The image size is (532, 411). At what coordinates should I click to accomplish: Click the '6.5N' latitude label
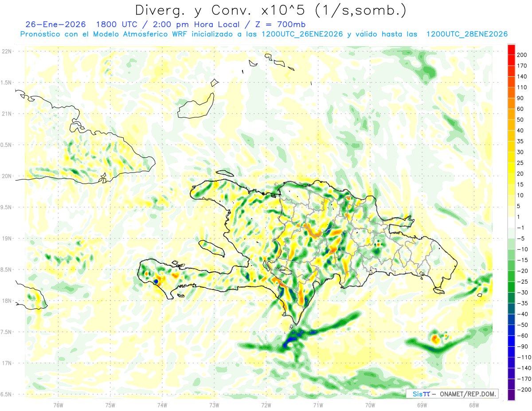tap(6, 394)
